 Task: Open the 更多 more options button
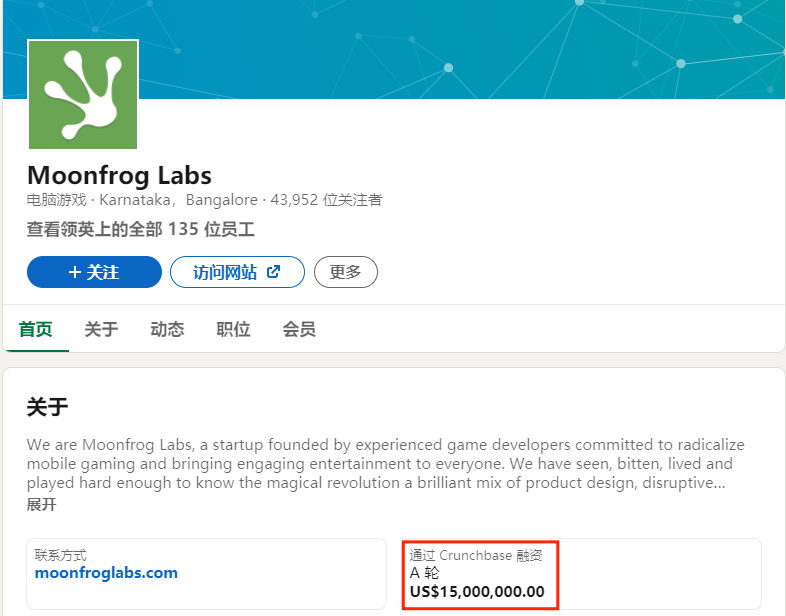[x=346, y=272]
